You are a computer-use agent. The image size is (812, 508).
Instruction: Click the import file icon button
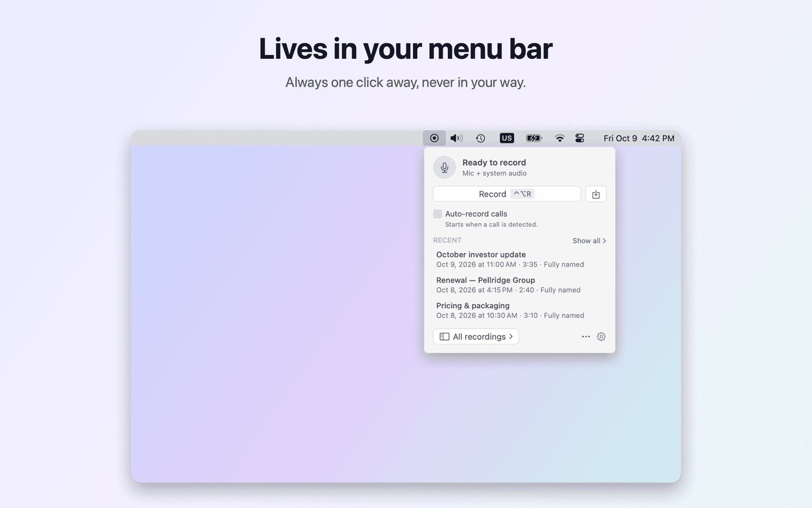point(596,194)
